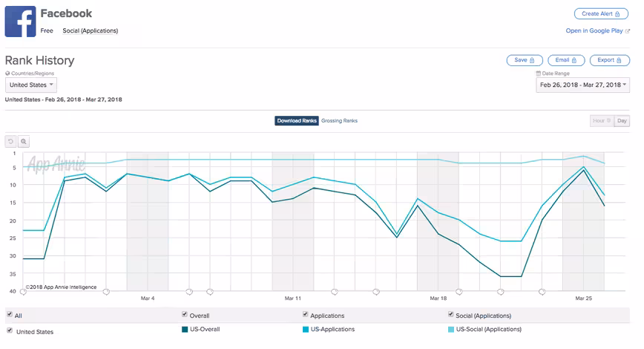This screenshot has height=349, width=644.
Task: Toggle the Overall checkbox
Action: (x=185, y=314)
